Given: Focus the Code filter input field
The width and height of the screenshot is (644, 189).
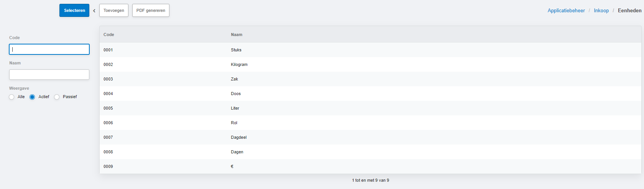Looking at the screenshot, I should [49, 49].
